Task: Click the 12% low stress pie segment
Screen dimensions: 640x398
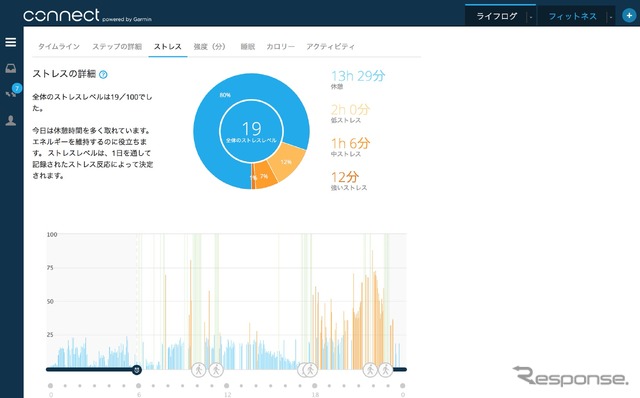Action: (286, 162)
